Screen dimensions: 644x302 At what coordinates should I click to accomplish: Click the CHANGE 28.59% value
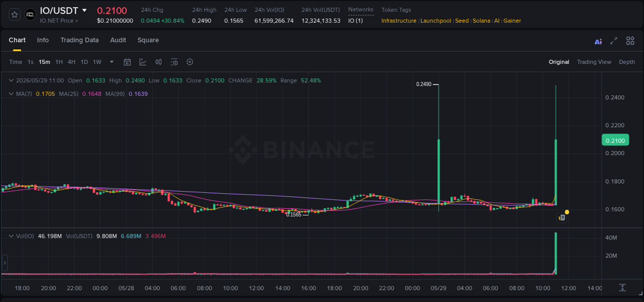[266, 80]
